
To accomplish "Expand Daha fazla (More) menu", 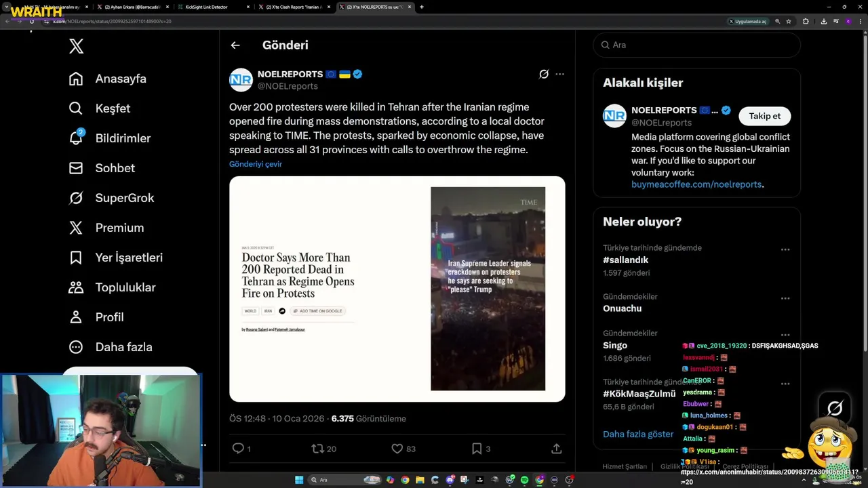I will tap(111, 347).
